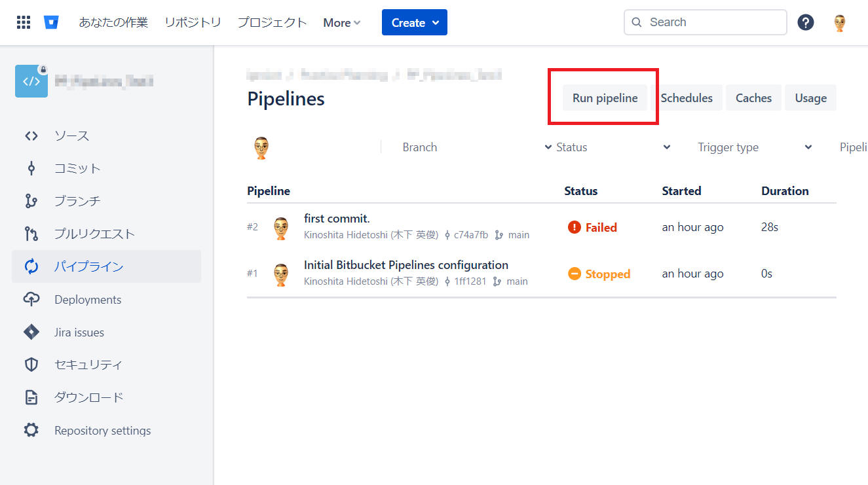Open the プロジェクト top menu item
The width and height of the screenshot is (868, 485).
[272, 22]
